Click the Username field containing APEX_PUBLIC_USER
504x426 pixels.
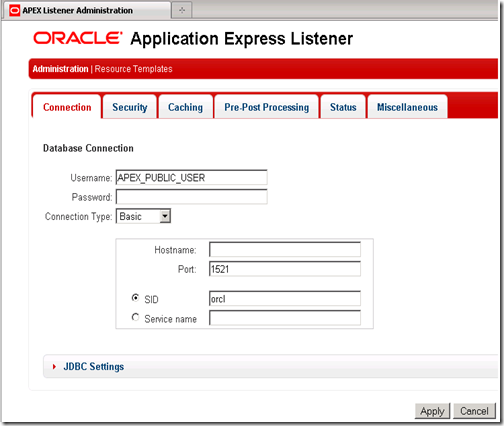(x=191, y=178)
